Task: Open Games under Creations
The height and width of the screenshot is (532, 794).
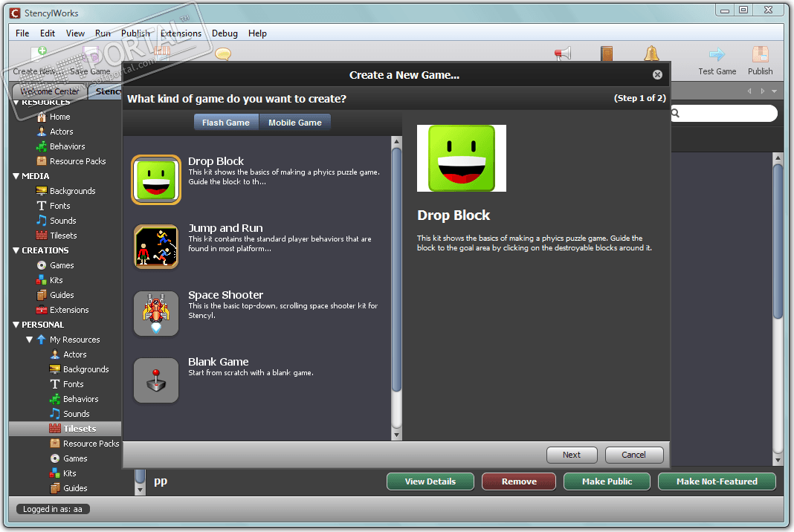Action: tap(62, 265)
